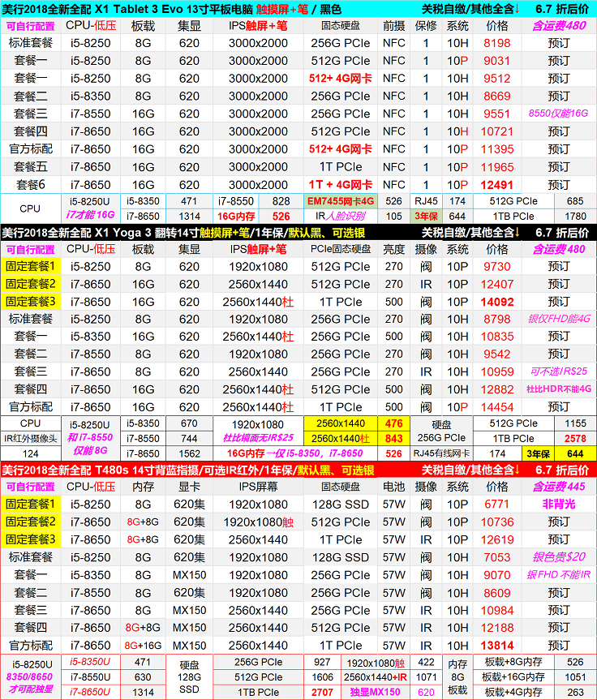The image size is (597, 700).
Task: Select the 8198 price cell
Action: click(x=496, y=43)
